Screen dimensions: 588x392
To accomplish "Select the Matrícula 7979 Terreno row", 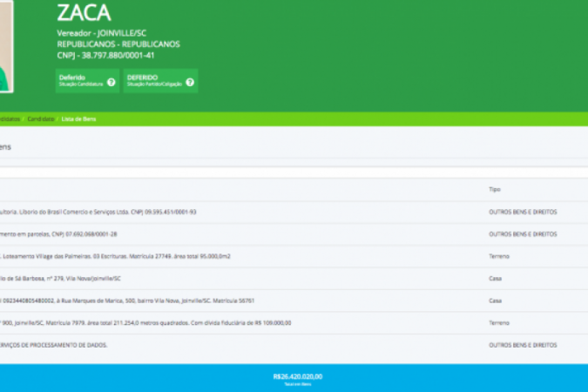I will pos(148,322).
